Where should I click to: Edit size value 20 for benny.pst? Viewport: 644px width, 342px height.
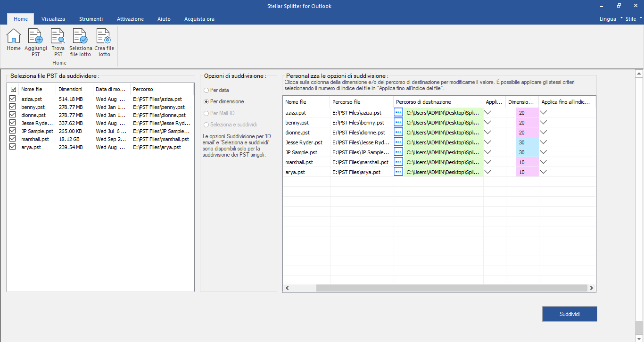pos(527,123)
